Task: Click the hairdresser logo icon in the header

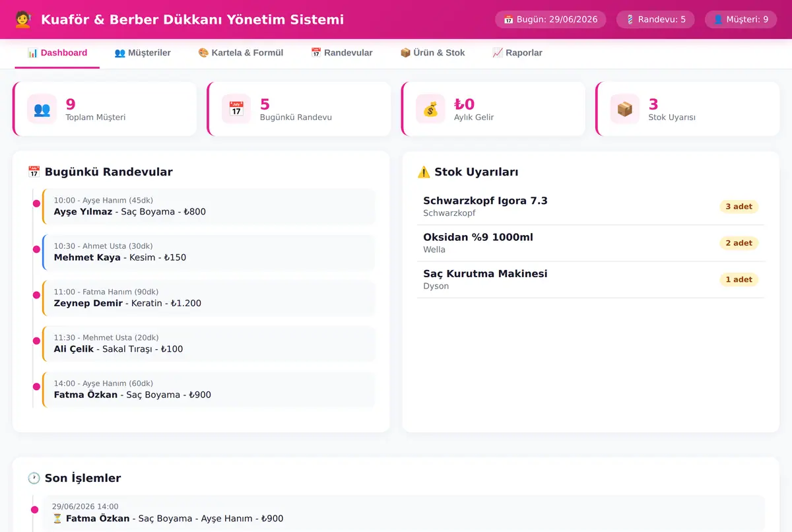Action: tap(23, 20)
